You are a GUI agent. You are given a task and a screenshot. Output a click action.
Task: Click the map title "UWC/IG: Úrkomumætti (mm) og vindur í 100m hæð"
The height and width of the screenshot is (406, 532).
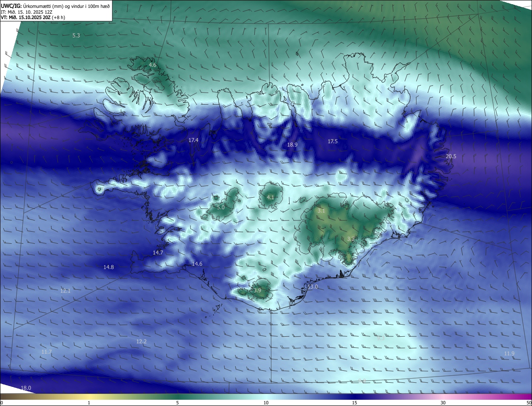(x=55, y=6)
